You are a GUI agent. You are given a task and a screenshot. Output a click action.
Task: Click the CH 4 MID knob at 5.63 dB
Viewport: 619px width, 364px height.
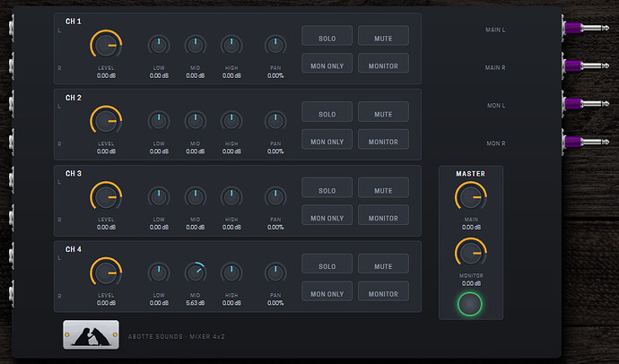point(195,273)
